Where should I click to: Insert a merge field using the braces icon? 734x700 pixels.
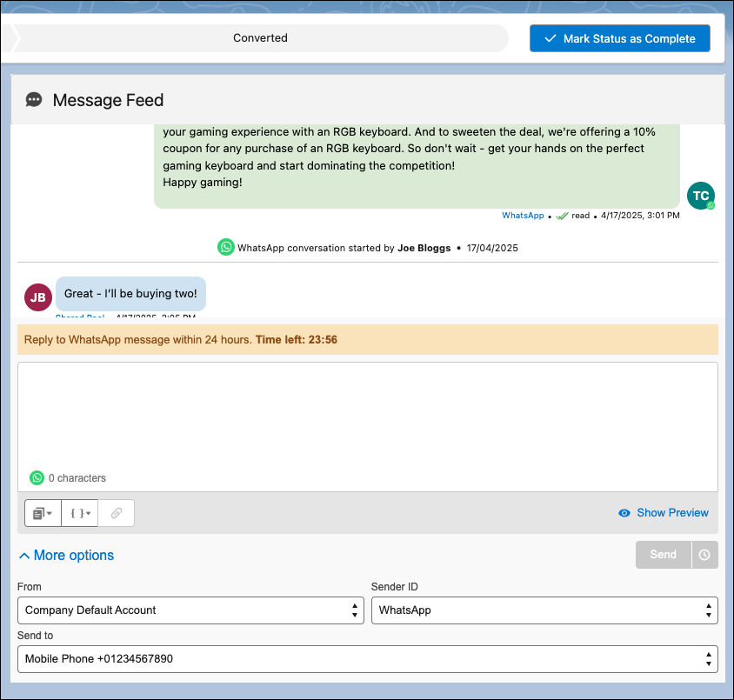click(x=77, y=513)
